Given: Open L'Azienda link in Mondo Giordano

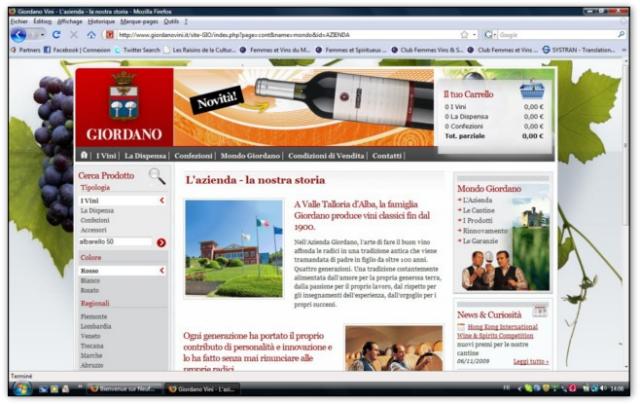Looking at the screenshot, I should [477, 200].
